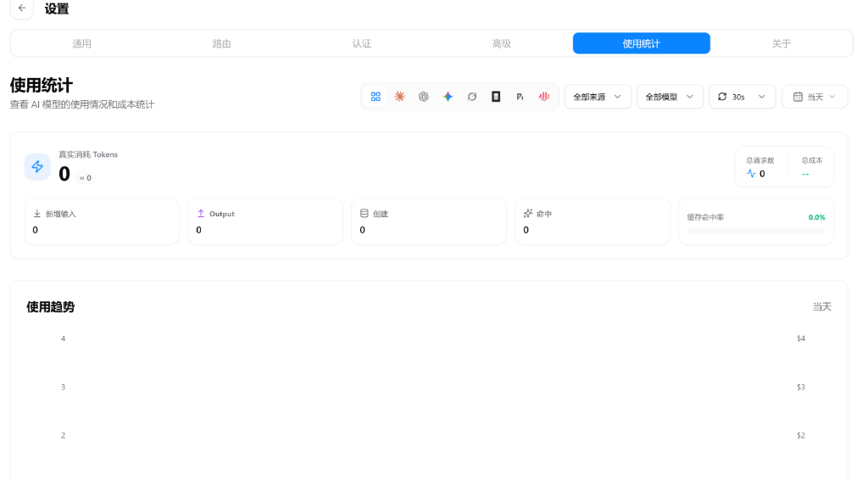
Task: Click the refresh icon beside 30s
Action: pos(722,97)
